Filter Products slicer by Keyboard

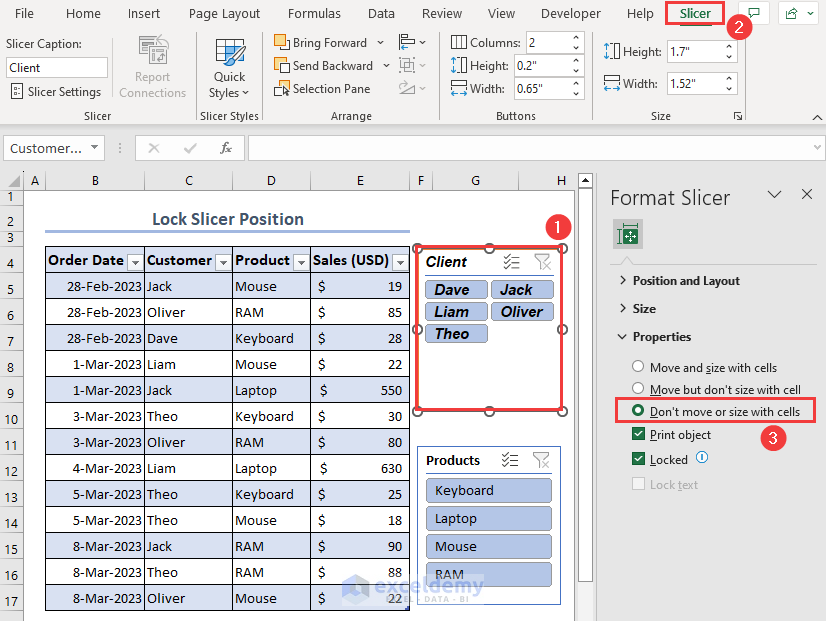click(x=489, y=490)
